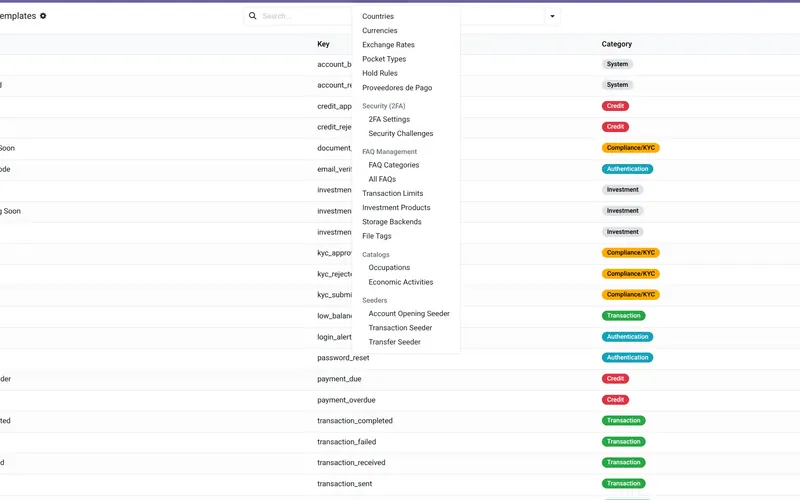Select All FAQs menu item

pyautogui.click(x=382, y=180)
